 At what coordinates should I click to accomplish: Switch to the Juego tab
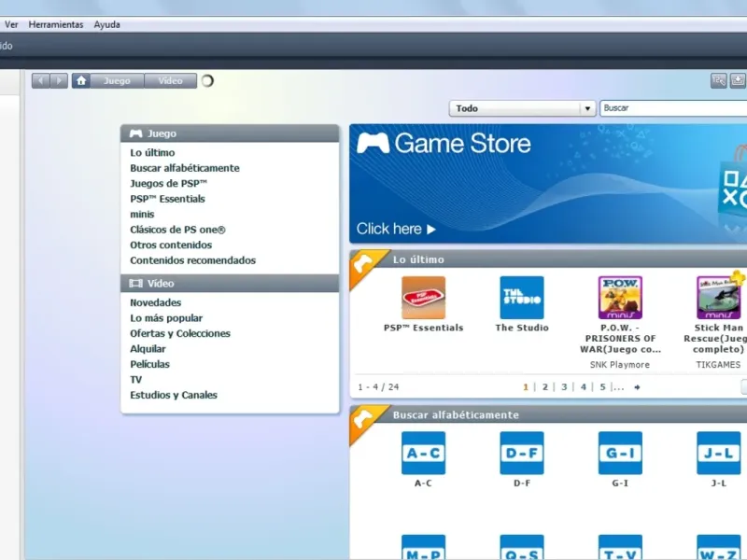118,81
